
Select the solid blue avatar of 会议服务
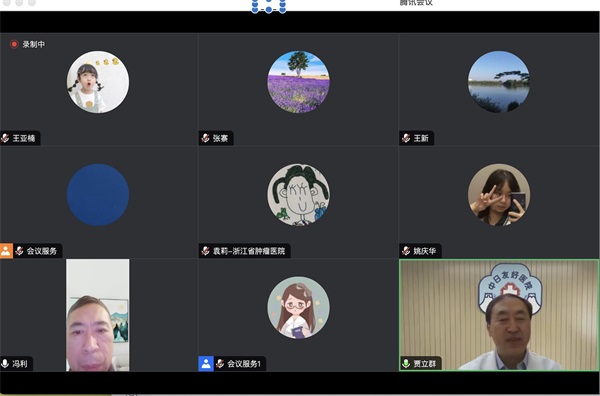98,195
